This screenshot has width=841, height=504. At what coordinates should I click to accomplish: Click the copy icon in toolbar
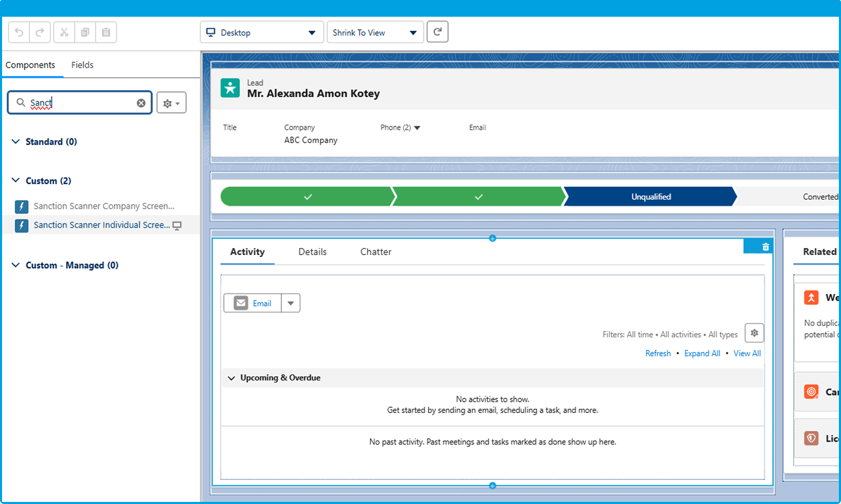(x=85, y=32)
